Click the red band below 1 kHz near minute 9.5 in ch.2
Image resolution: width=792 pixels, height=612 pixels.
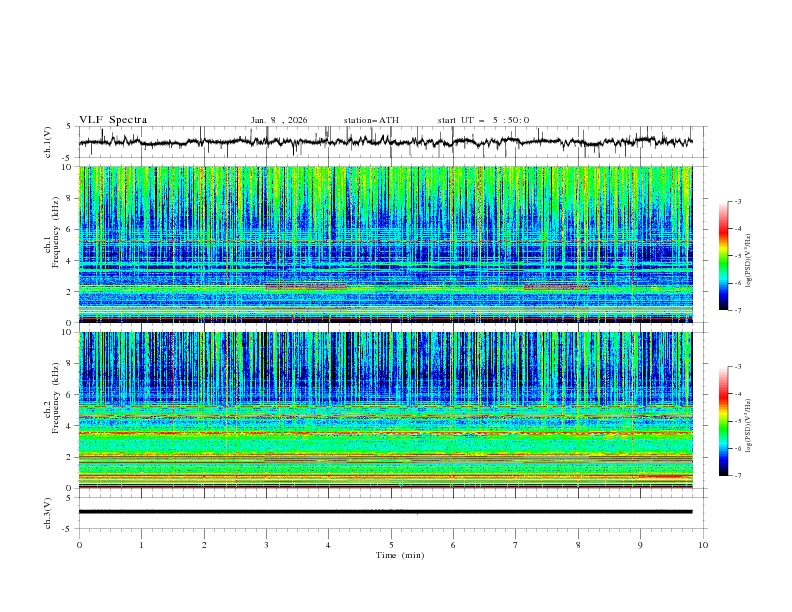[x=663, y=477]
